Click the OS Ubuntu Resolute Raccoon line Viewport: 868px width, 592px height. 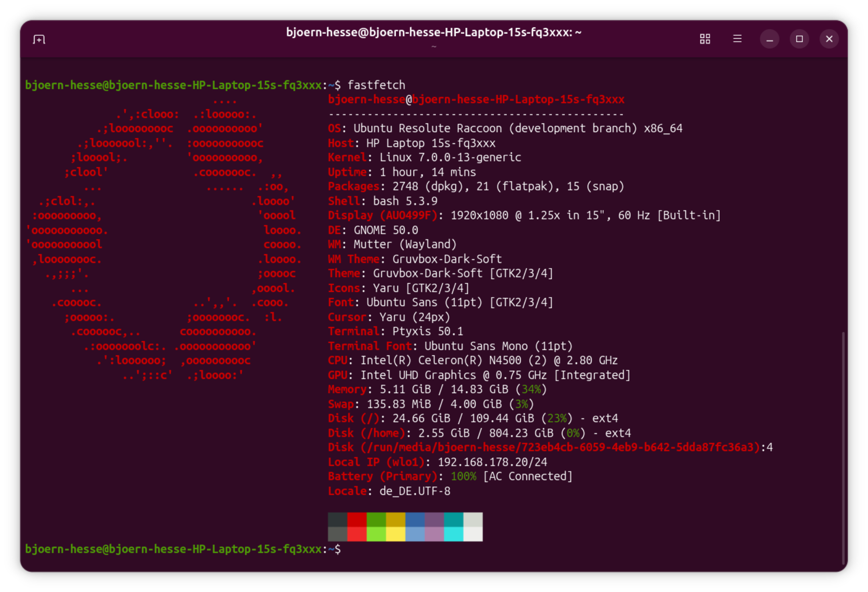click(x=505, y=128)
